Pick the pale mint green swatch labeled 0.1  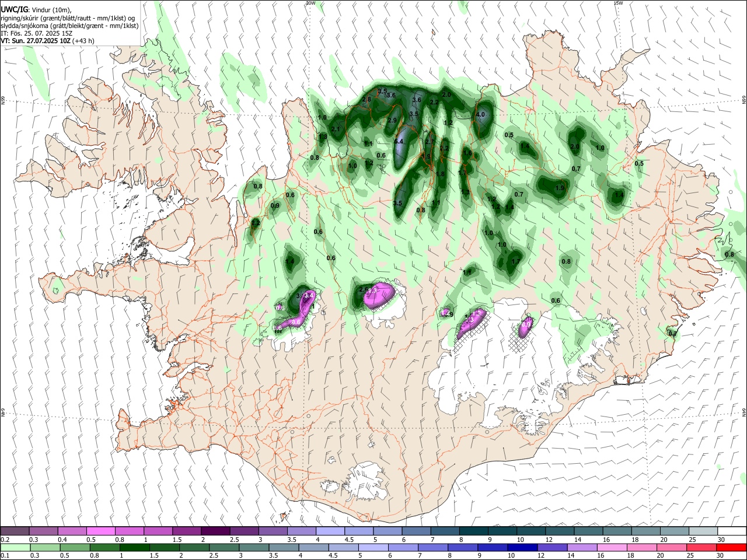coord(15,547)
